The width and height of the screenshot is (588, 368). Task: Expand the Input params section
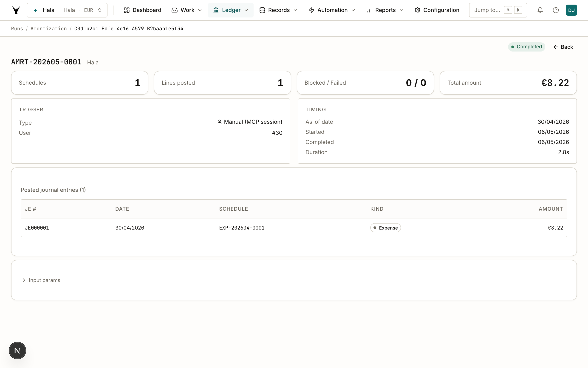pos(41,280)
